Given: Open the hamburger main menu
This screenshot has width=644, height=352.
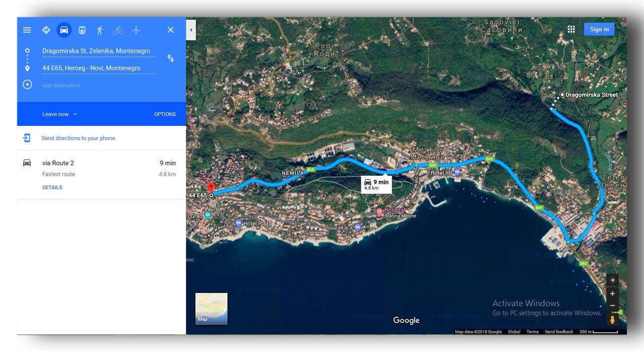Looking at the screenshot, I should (27, 30).
